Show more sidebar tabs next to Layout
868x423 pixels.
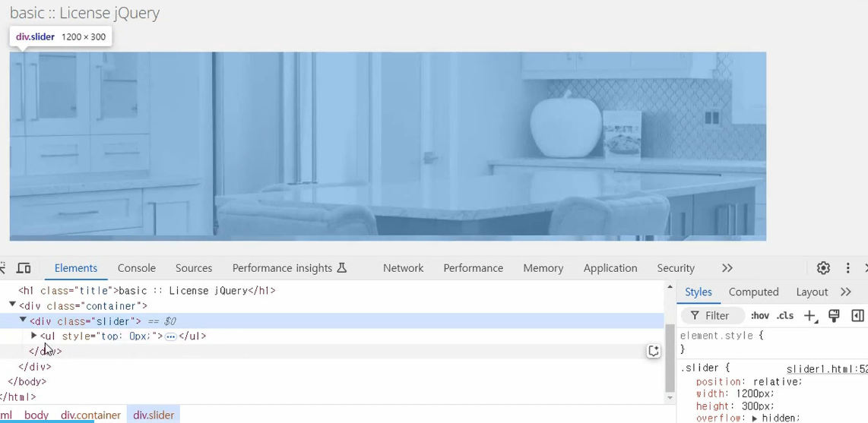[845, 292]
